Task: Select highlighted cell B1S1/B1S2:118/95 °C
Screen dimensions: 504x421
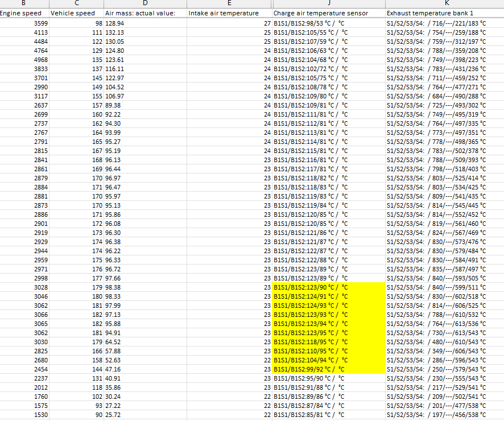Action: (x=329, y=342)
